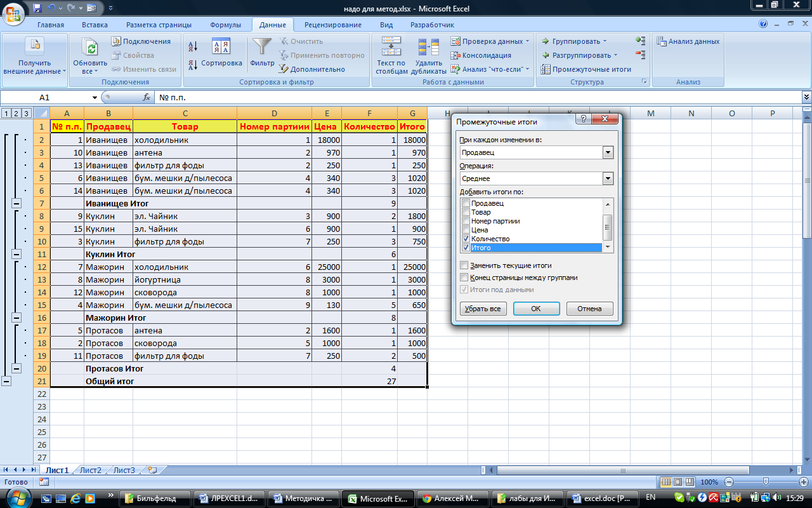Open the Операция function dropdown
Viewport: 812px width, 508px height.
click(x=608, y=178)
